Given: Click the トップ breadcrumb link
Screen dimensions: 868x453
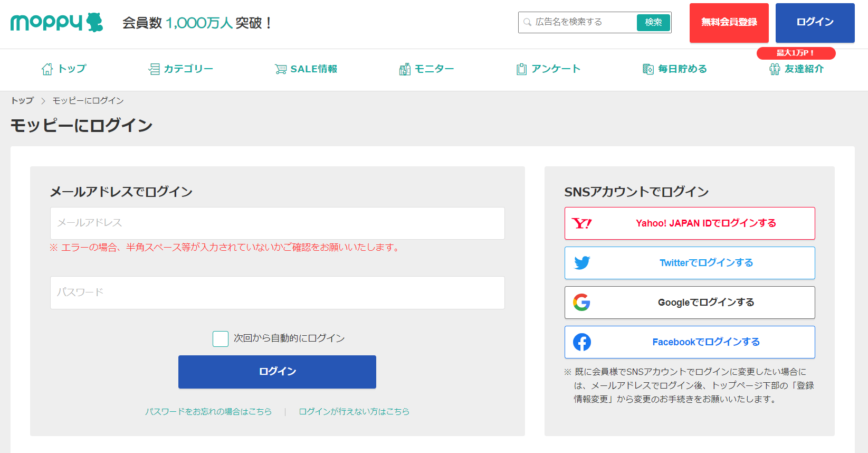Looking at the screenshot, I should pyautogui.click(x=22, y=101).
